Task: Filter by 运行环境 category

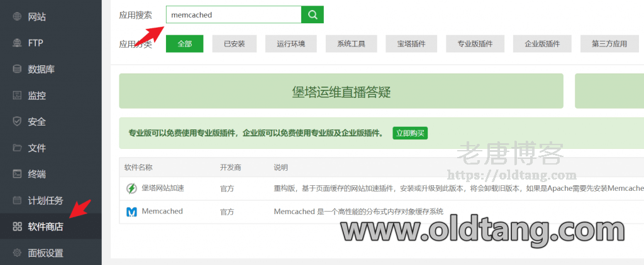Action: (x=291, y=44)
